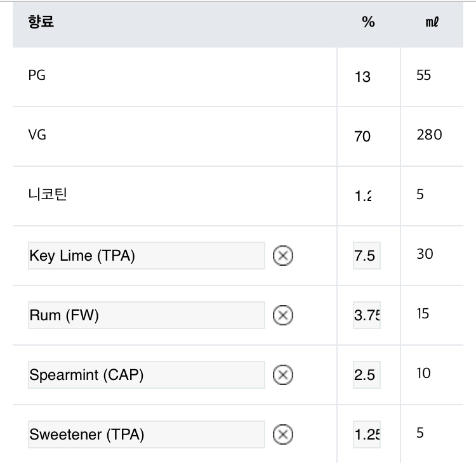
Task: Edit the VG percentage value 70
Action: point(364,136)
